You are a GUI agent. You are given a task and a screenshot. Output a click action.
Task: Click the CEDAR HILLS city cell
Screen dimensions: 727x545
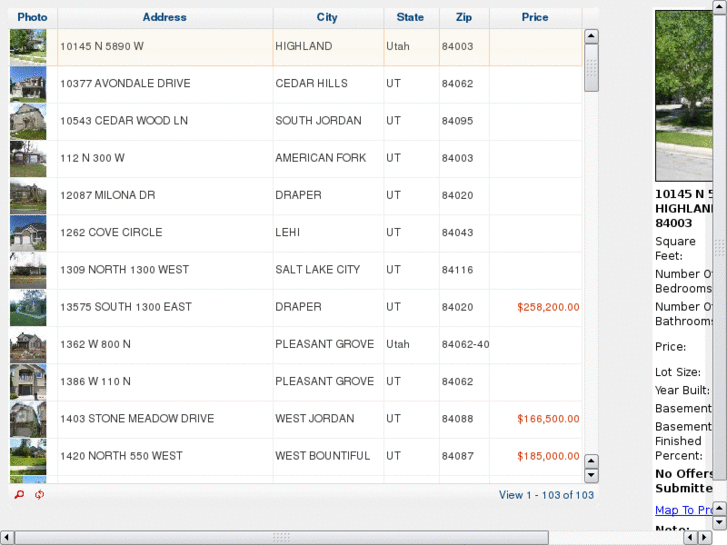coord(328,83)
